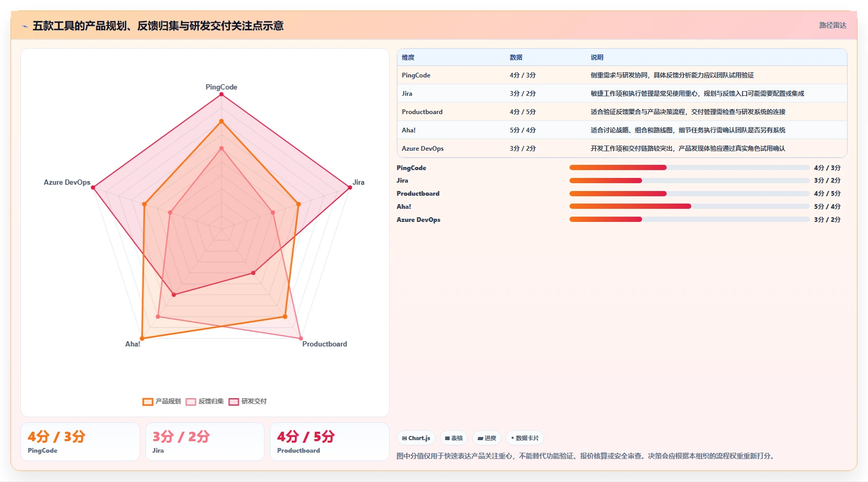Click the 说明 column header
The width and height of the screenshot is (868, 482).
coord(597,58)
